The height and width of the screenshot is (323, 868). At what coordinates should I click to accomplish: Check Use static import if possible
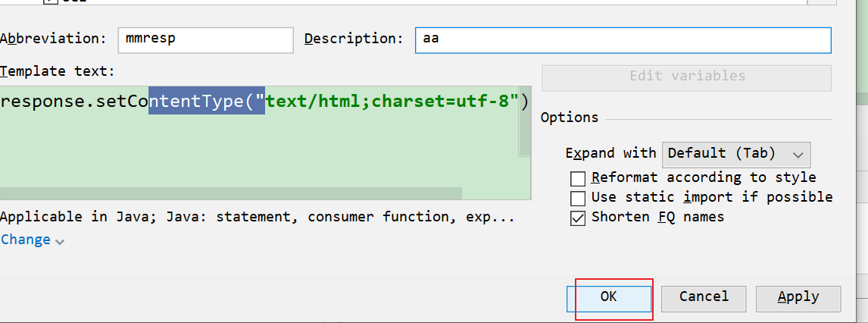pyautogui.click(x=578, y=199)
